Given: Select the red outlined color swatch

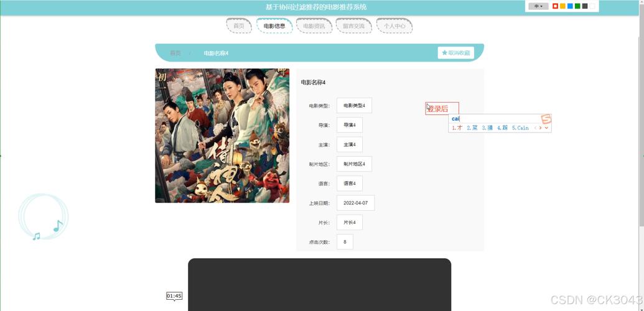Looking at the screenshot, I should [x=555, y=6].
